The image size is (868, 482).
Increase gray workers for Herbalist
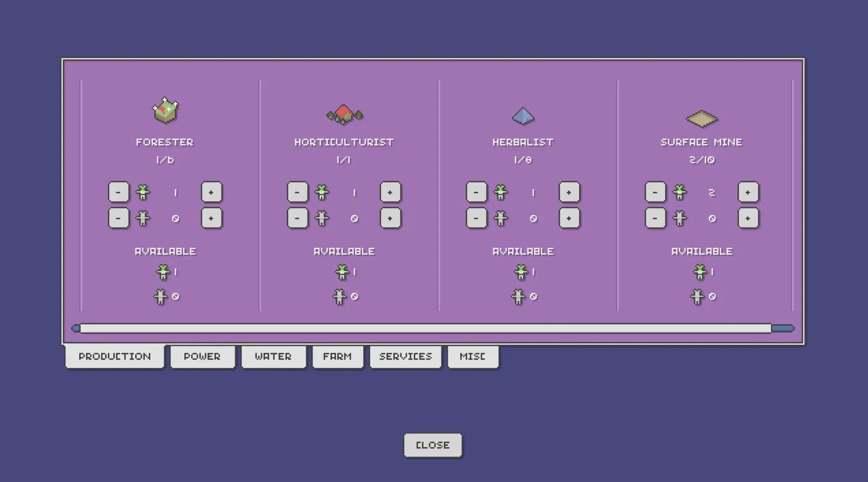tap(569, 219)
